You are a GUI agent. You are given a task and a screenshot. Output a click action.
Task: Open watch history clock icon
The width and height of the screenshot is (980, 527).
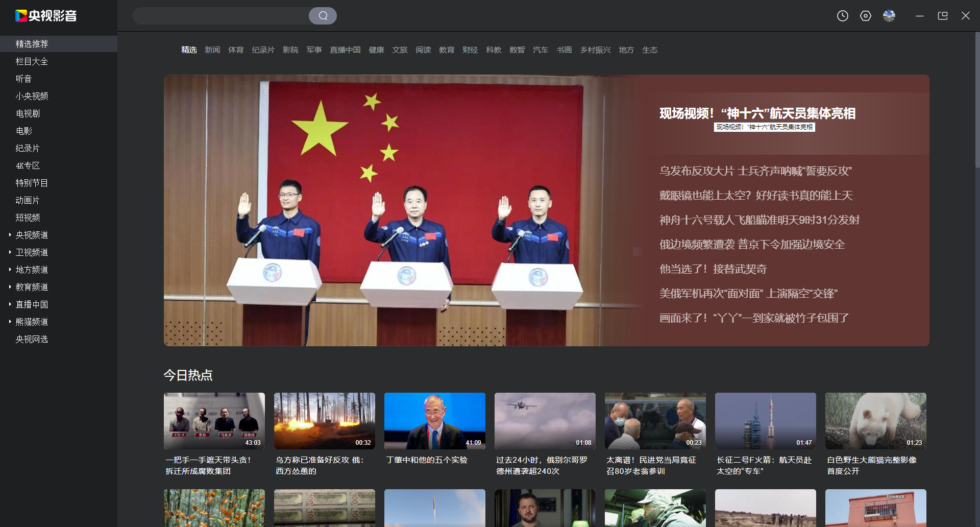pos(842,16)
